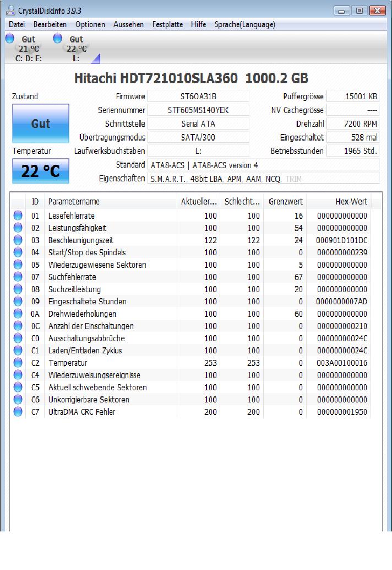Click status orb for Aktuell schwebende Sektoren
The height and width of the screenshot is (570, 392).
[18, 387]
